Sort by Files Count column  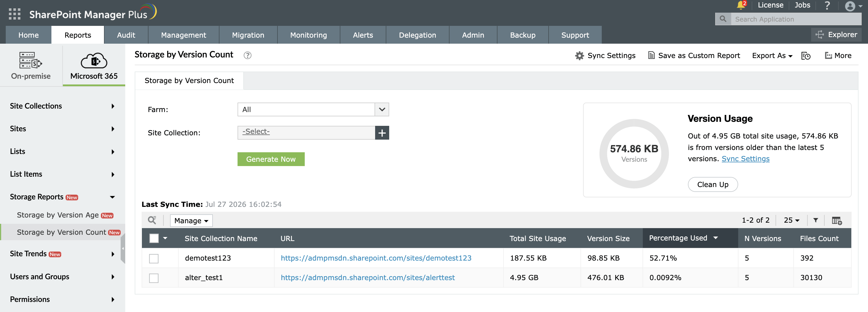pos(819,238)
